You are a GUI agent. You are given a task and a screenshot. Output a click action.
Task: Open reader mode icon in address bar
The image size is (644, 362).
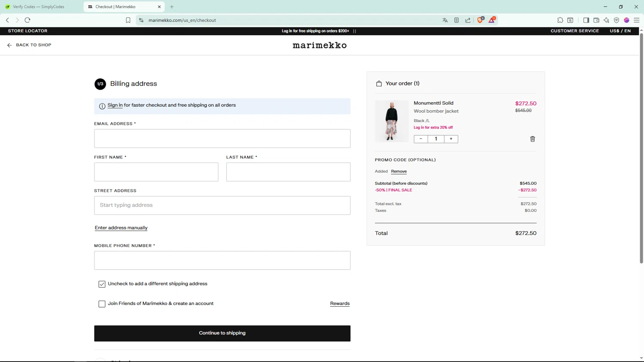tap(456, 20)
